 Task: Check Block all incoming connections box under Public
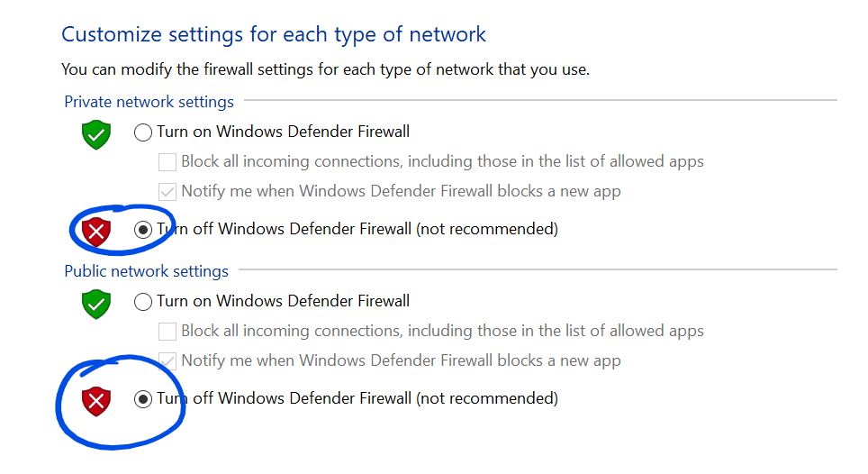[x=167, y=332]
